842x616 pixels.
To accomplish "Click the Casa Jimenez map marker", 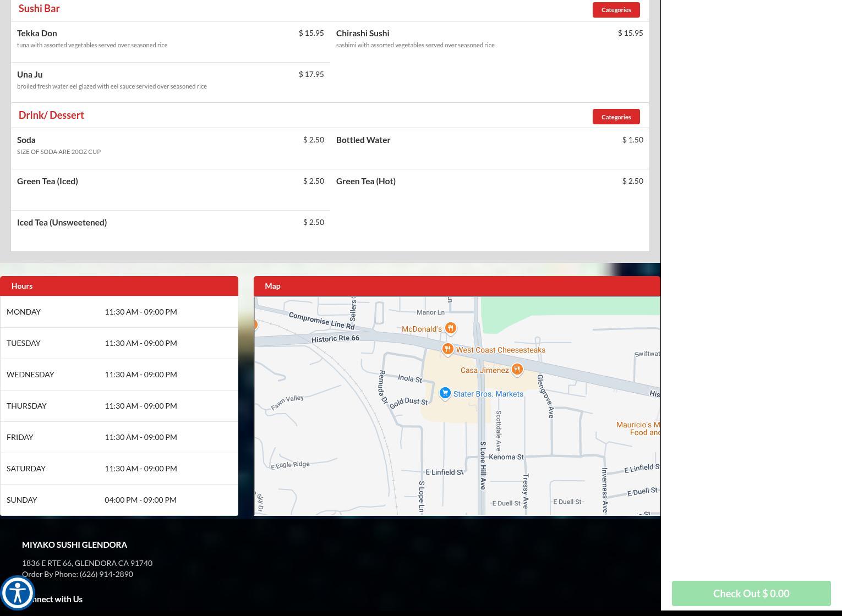I will click(x=516, y=370).
